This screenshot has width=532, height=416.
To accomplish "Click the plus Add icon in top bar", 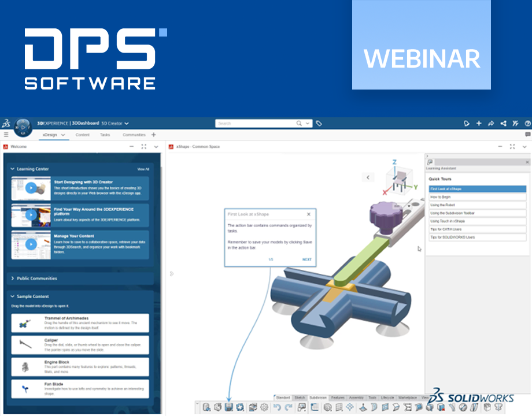I will pos(479,123).
